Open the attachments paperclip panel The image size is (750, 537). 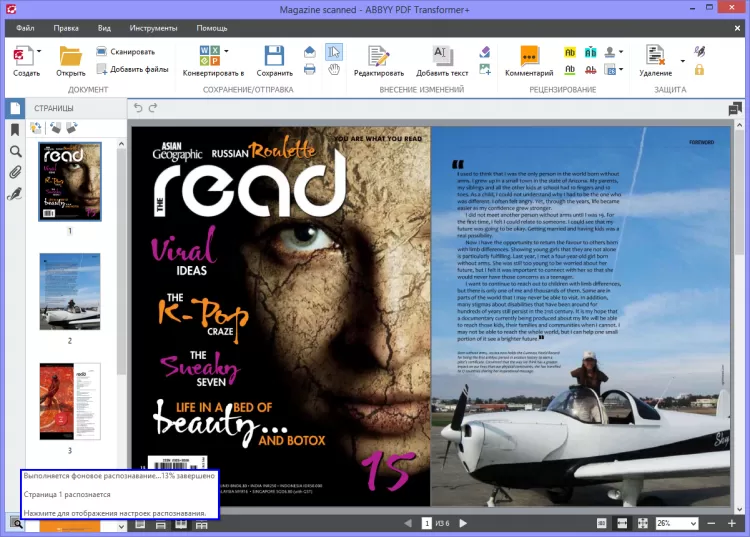[x=15, y=172]
